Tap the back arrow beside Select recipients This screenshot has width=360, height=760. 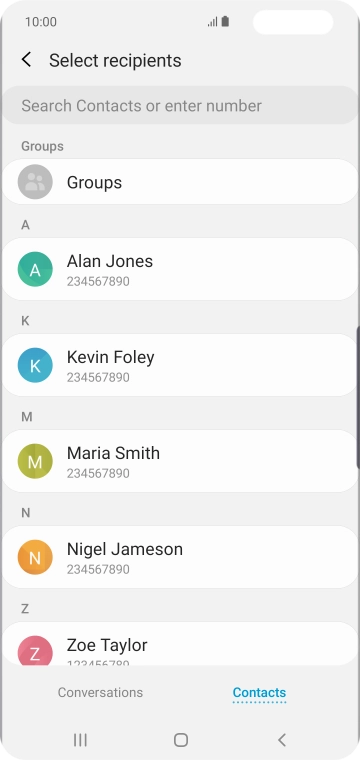click(x=26, y=60)
